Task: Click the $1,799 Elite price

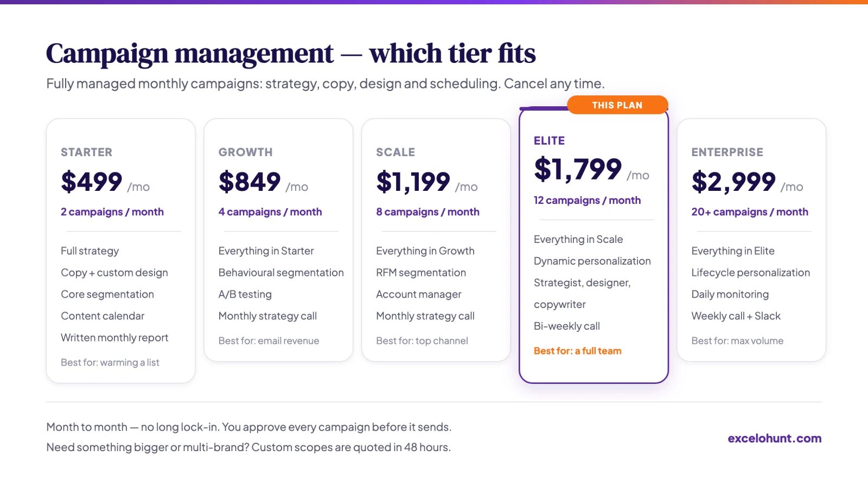Action: tap(578, 170)
